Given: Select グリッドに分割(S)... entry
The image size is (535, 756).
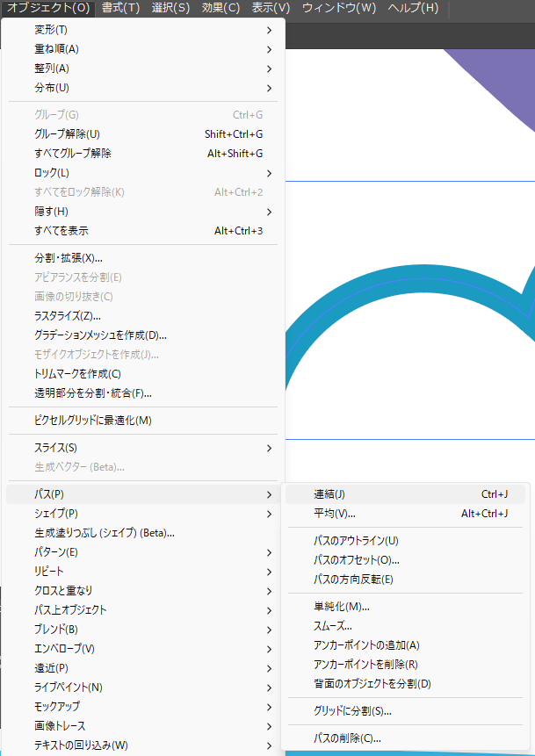Looking at the screenshot, I should point(352,711).
